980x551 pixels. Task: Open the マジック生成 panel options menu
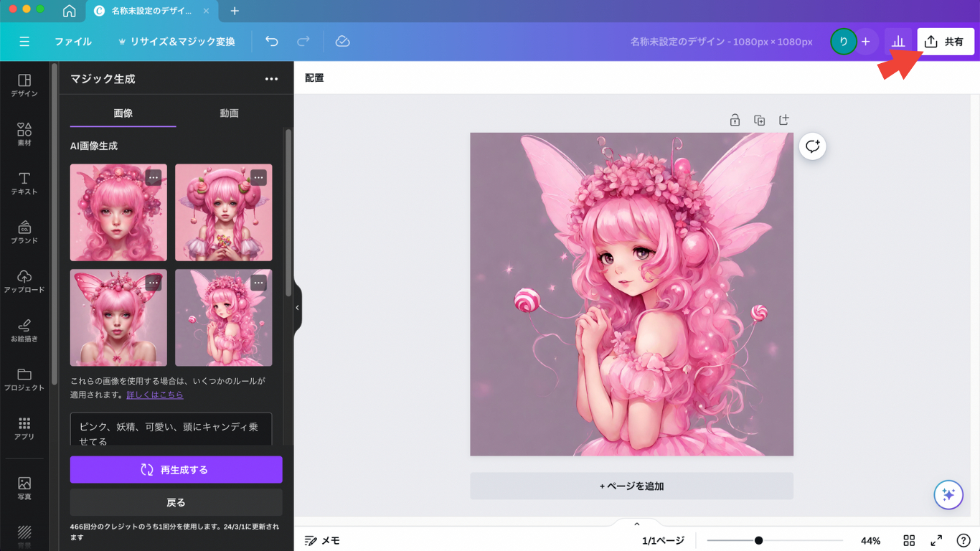271,79
